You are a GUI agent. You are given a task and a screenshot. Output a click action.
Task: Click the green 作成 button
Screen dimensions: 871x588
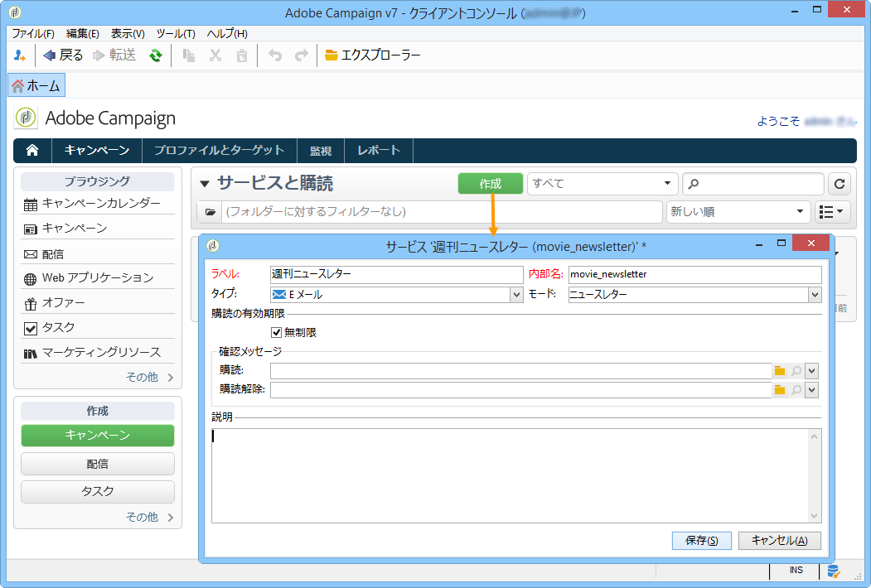click(x=491, y=184)
